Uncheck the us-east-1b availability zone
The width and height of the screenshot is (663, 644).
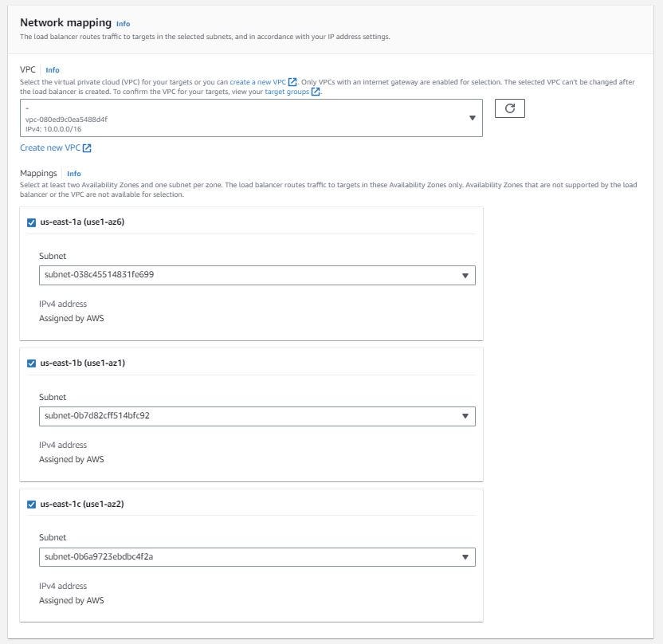(31, 363)
